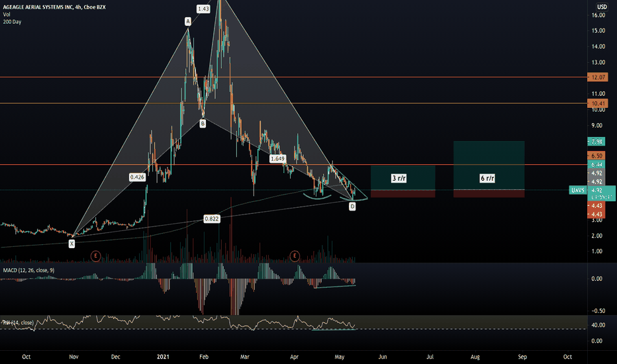Click the 2021 label on time axis
Screen dimensions: 617x364
[x=163, y=357]
